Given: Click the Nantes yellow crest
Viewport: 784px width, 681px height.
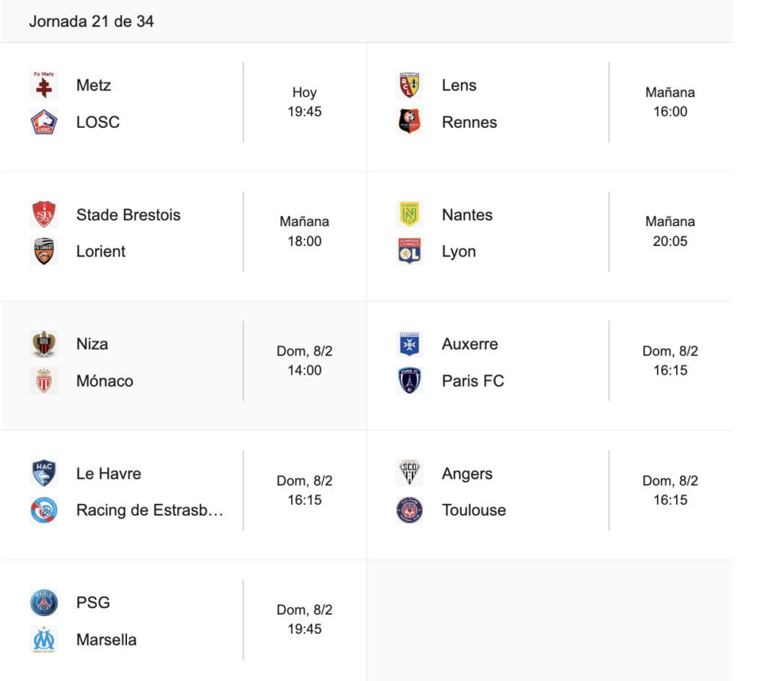Looking at the screenshot, I should coord(409,214).
